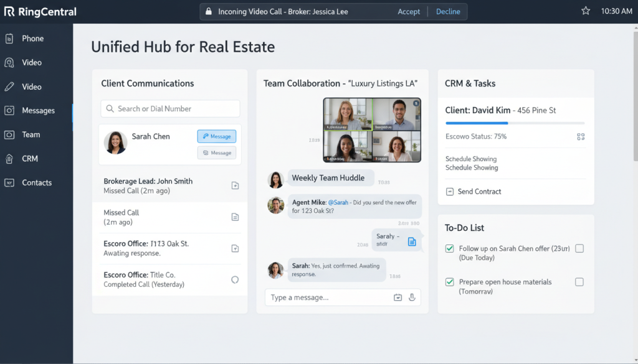Image resolution: width=638 pixels, height=364 pixels.
Task: Click the Team sidebar icon
Action: [x=9, y=134]
